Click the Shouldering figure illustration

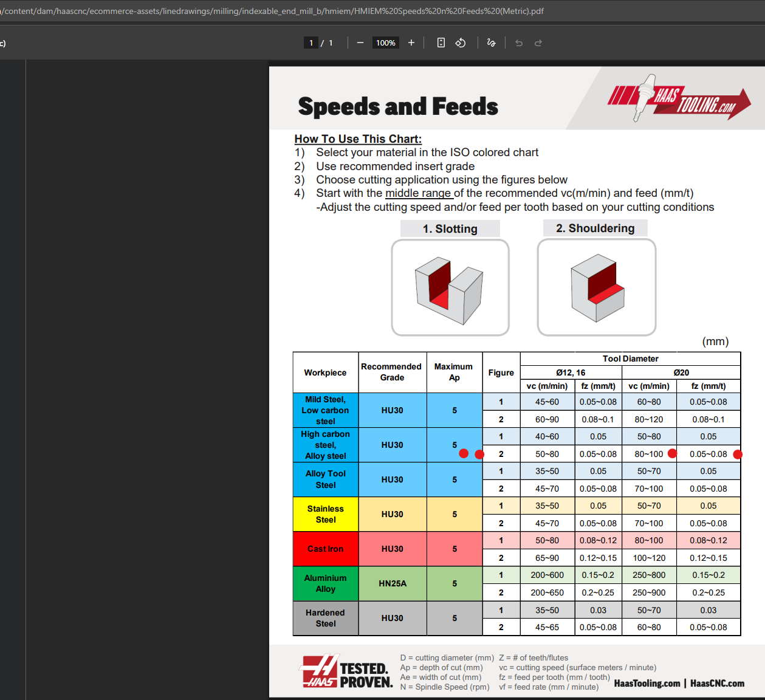click(597, 287)
